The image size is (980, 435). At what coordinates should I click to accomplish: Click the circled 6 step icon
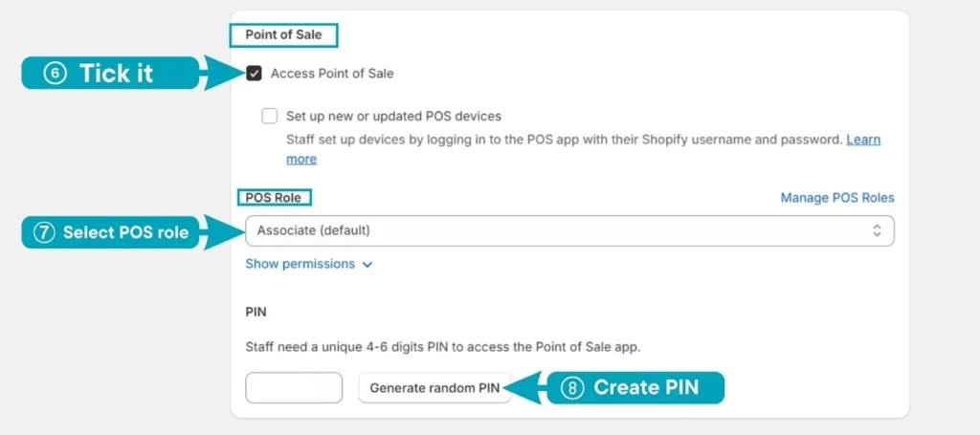pyautogui.click(x=55, y=73)
